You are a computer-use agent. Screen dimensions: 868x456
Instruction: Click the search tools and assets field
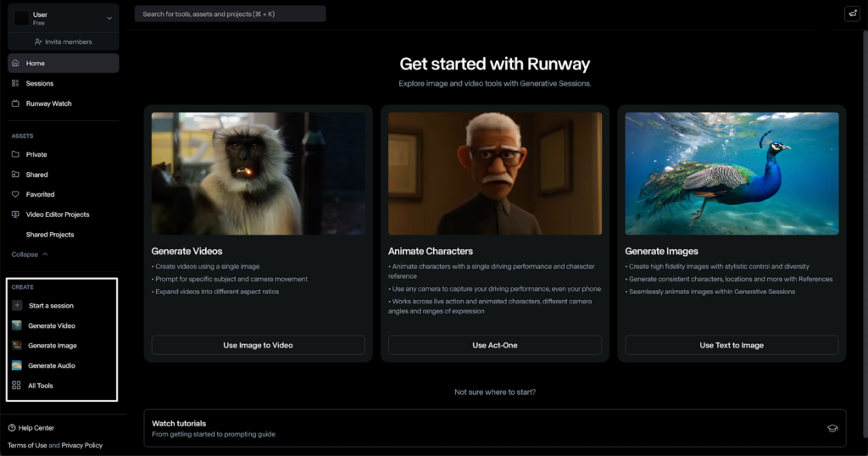pyautogui.click(x=231, y=14)
